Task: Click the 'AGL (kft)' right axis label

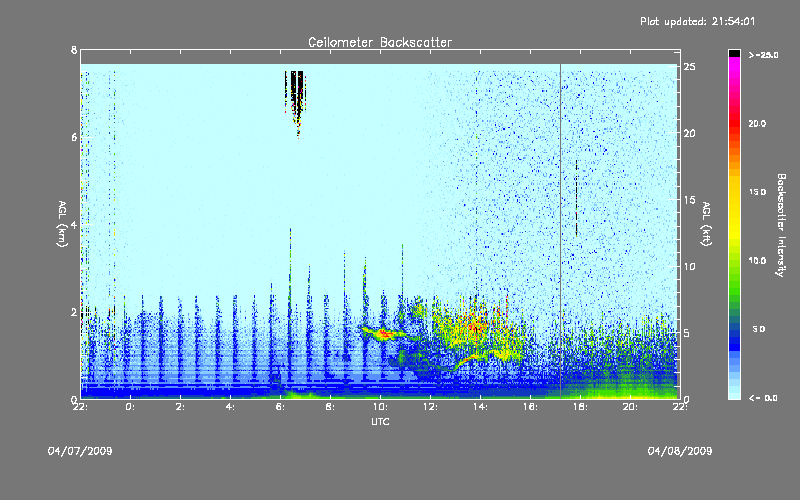Action: point(706,224)
